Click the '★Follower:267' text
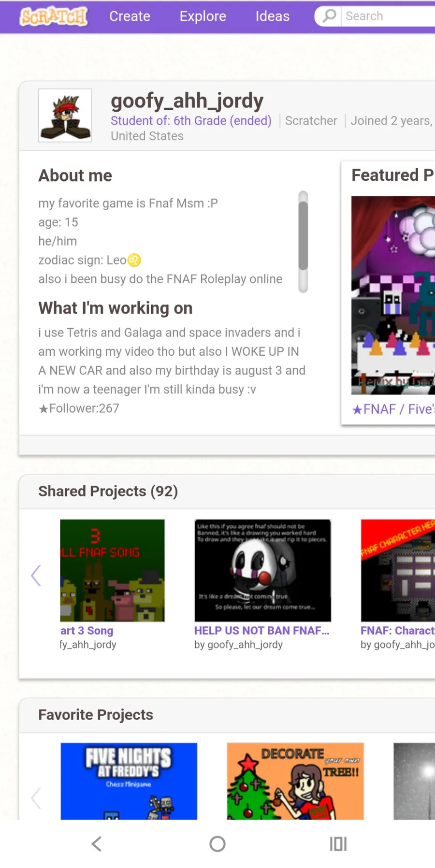 (x=79, y=408)
